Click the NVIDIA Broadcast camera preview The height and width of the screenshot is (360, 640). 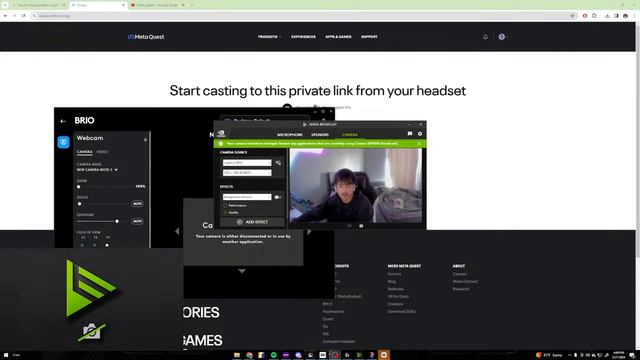point(356,186)
